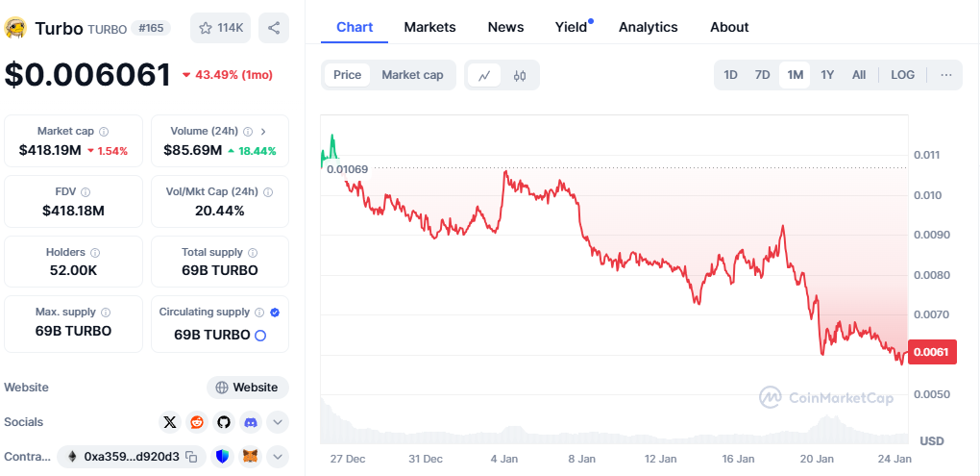Click the 43.49% (1mo) price change
Viewport: 980px width, 476px height.
(x=228, y=75)
